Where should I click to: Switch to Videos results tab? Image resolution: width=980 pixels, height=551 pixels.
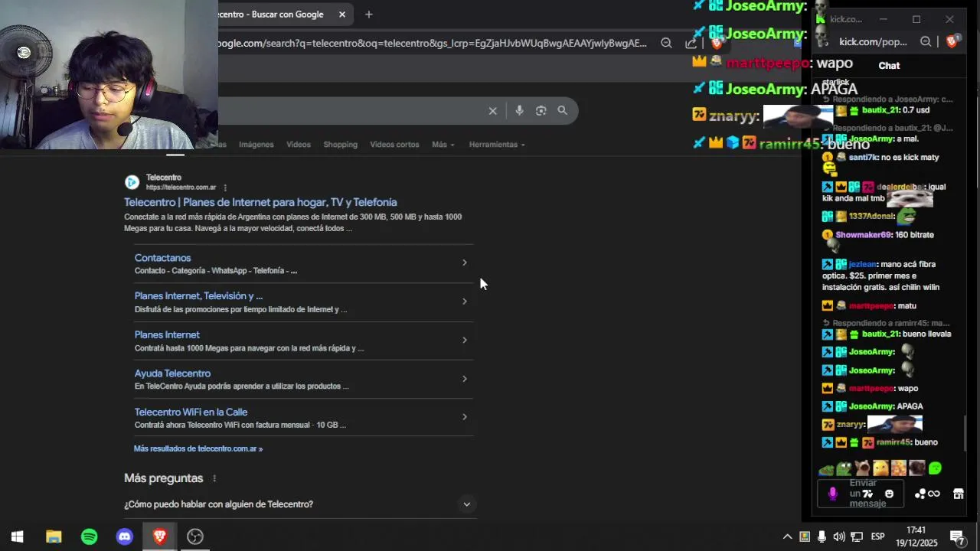(299, 145)
